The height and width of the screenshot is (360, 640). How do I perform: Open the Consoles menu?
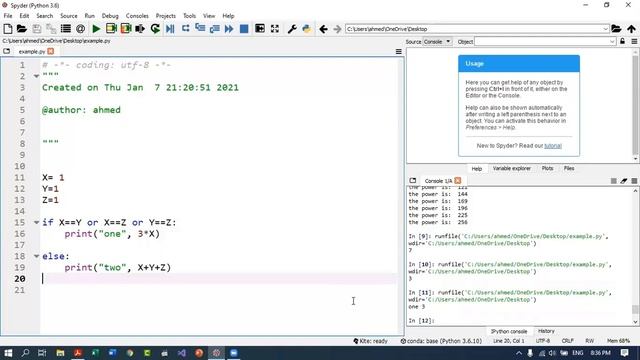click(137, 16)
